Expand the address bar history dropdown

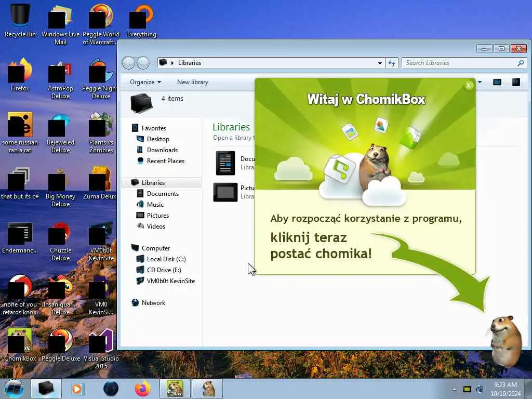[380, 63]
